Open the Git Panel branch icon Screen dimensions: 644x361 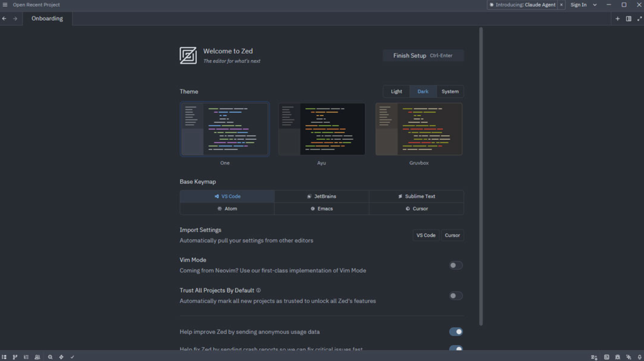coord(15,357)
